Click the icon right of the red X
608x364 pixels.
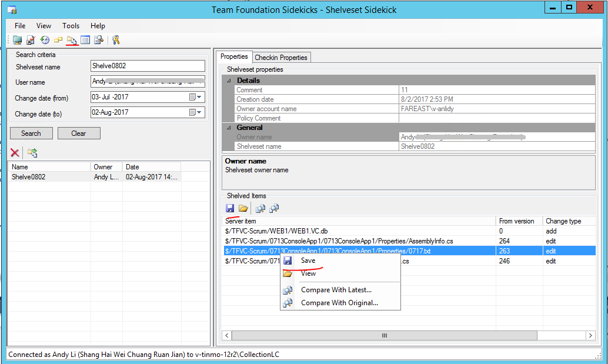(x=32, y=153)
